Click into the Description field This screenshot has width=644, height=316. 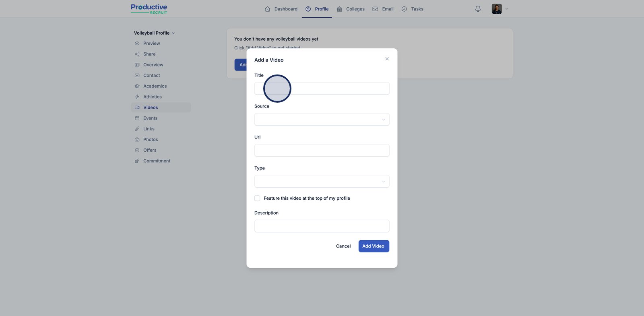pyautogui.click(x=322, y=226)
